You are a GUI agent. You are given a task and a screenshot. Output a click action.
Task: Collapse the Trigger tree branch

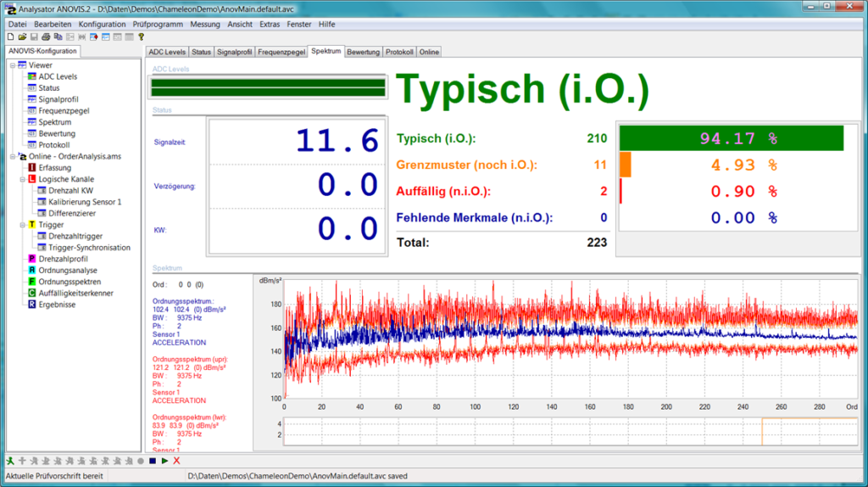pyautogui.click(x=23, y=225)
